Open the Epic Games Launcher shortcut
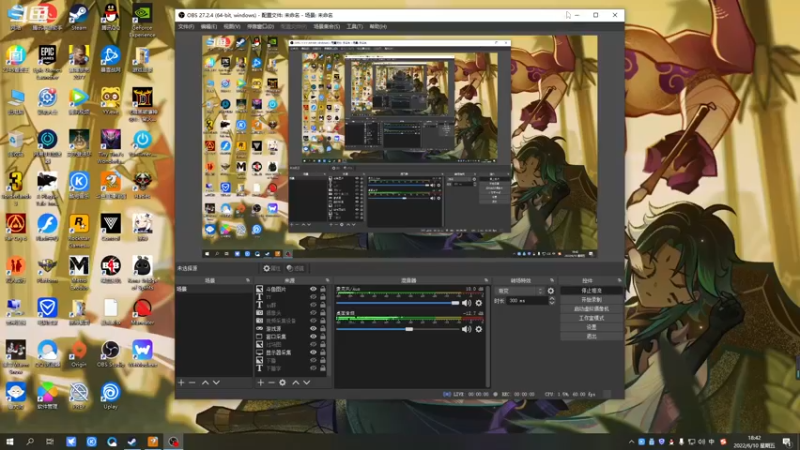 click(47, 62)
